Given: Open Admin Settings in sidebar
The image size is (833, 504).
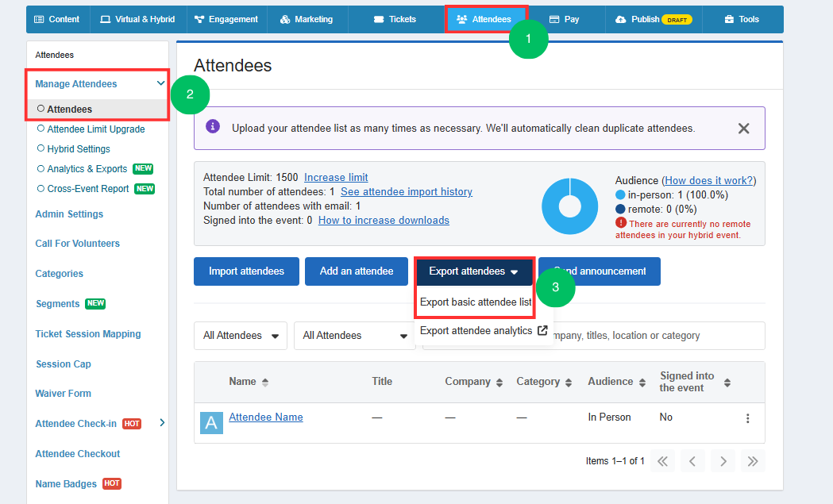Looking at the screenshot, I should [x=69, y=214].
